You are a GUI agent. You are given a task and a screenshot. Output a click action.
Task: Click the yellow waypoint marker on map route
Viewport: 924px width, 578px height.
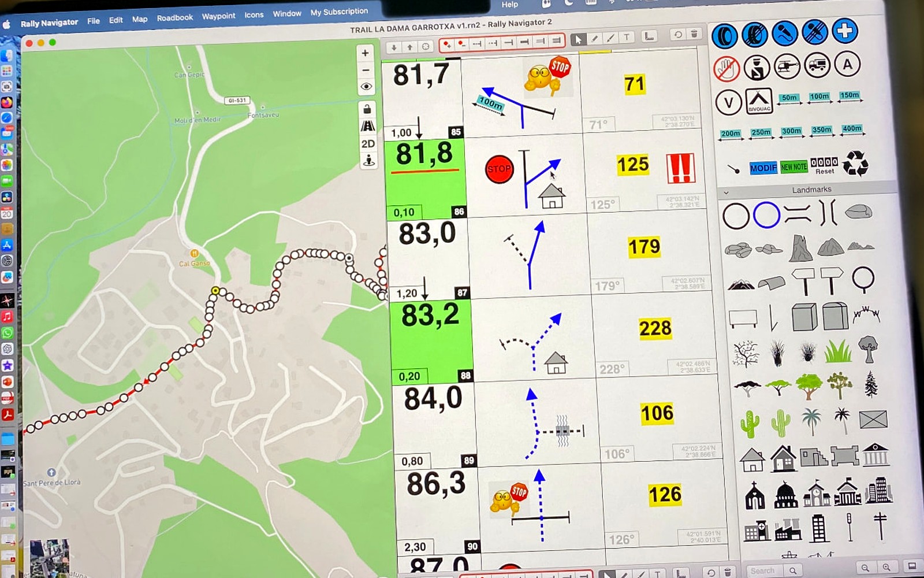(x=215, y=291)
